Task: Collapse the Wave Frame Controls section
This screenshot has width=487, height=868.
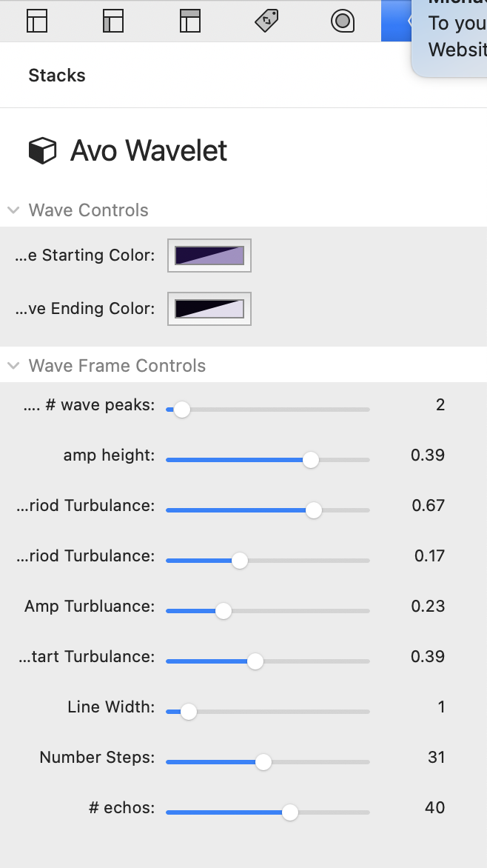Action: click(x=13, y=365)
